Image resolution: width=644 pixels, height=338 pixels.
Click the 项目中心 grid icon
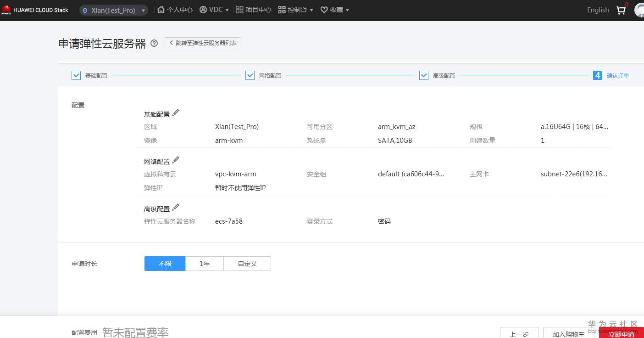239,10
